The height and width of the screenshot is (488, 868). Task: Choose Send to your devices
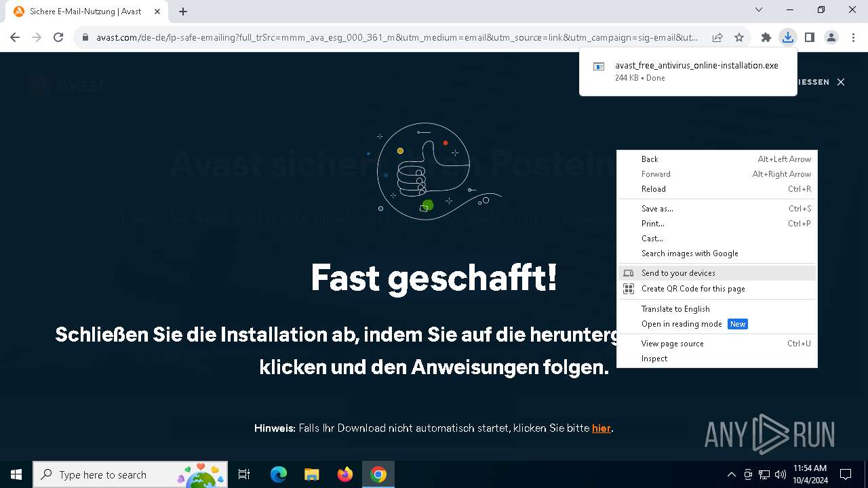tap(717, 273)
